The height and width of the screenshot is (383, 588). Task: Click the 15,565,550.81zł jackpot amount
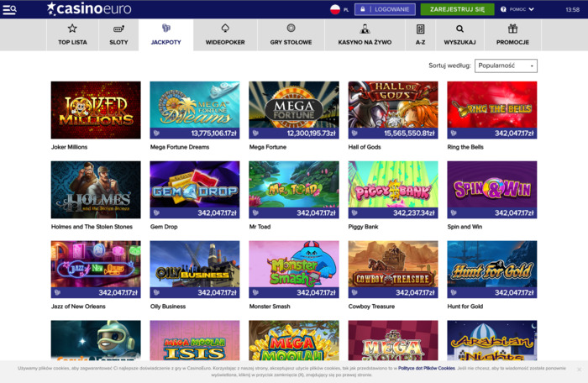tap(409, 134)
